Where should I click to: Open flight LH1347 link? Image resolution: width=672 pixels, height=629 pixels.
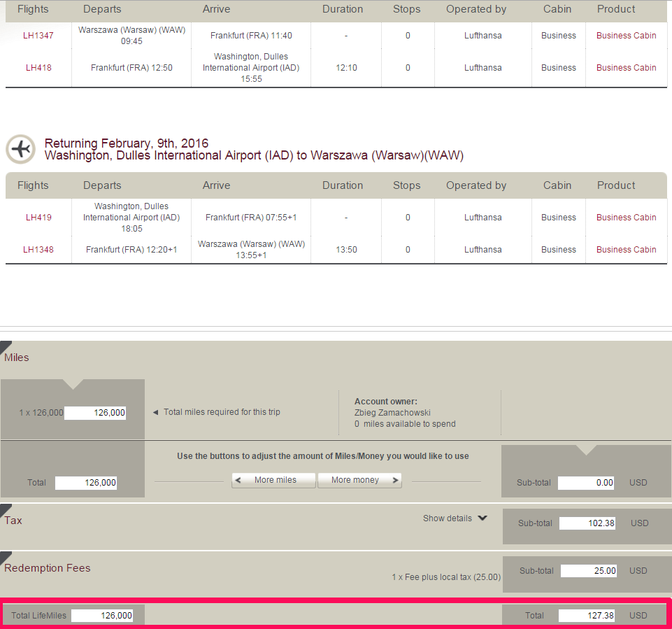[38, 36]
